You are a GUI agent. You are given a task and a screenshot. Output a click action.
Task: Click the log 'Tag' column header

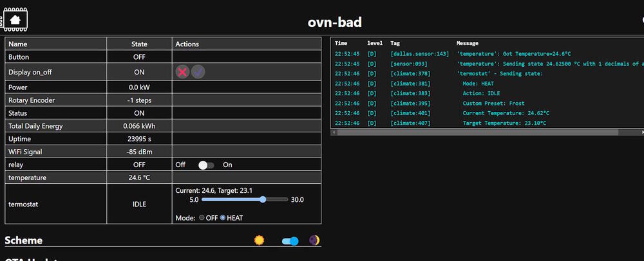[395, 43]
